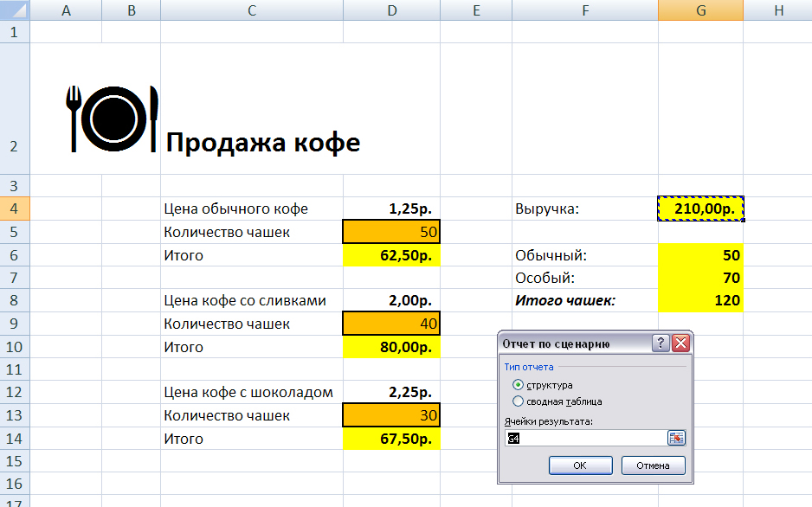Click the yellow total cell 67,50р.
The width and height of the screenshot is (812, 507).
[x=391, y=438]
